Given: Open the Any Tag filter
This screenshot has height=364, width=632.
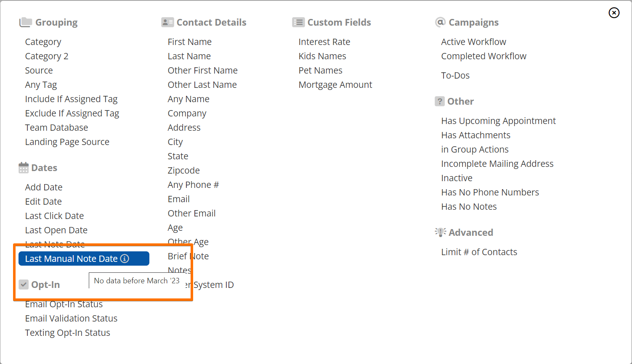Looking at the screenshot, I should coord(41,84).
